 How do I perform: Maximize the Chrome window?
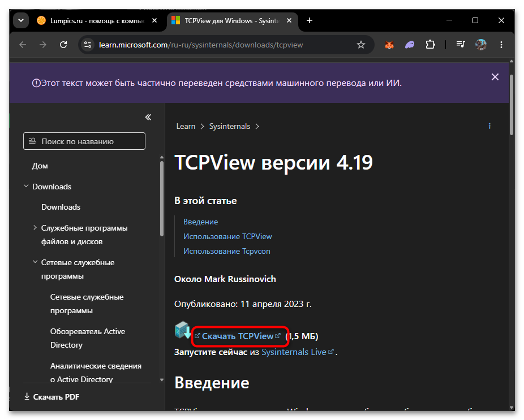point(475,21)
